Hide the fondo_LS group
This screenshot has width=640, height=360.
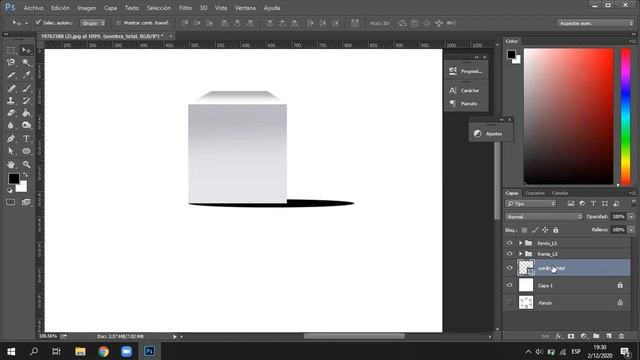point(509,243)
